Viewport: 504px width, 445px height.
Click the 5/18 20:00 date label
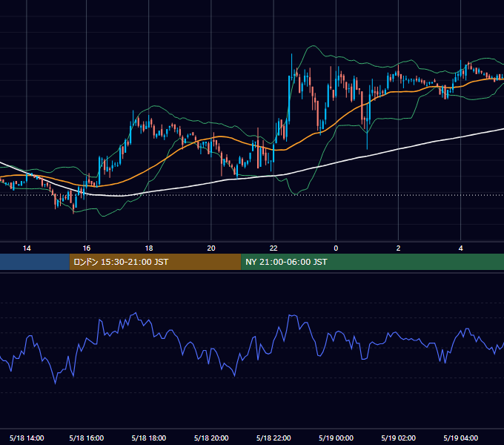pos(211,438)
